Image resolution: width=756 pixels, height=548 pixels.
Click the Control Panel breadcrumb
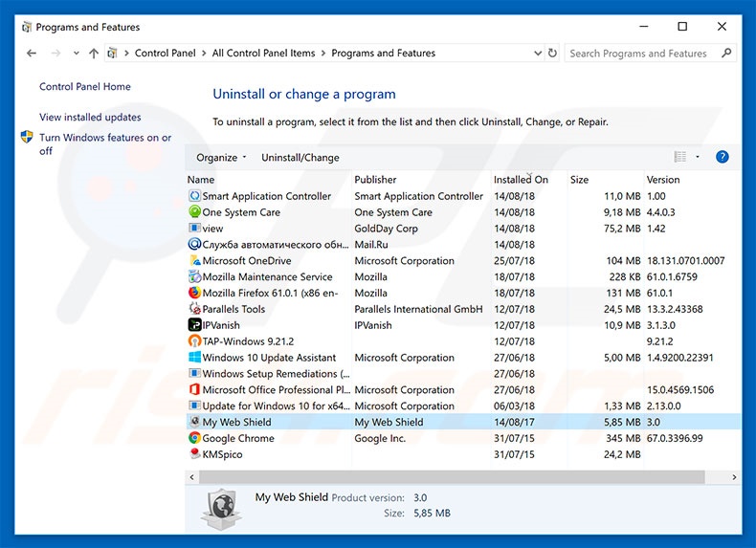pyautogui.click(x=165, y=53)
